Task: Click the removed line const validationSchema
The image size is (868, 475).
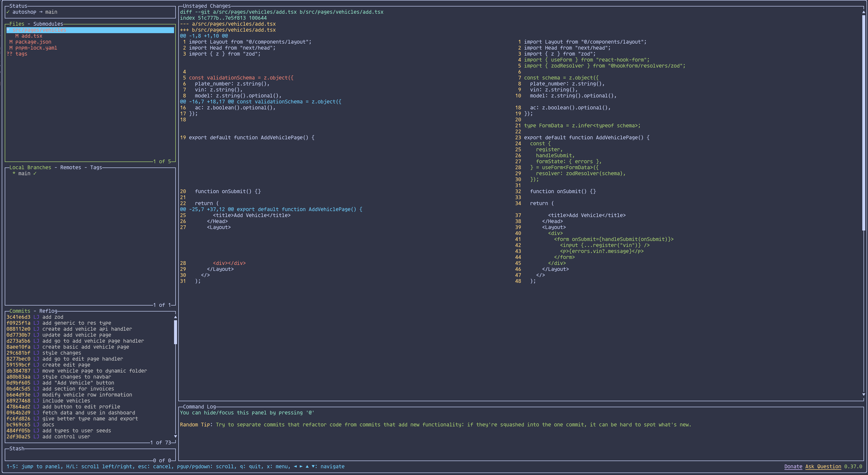Action: tap(241, 78)
